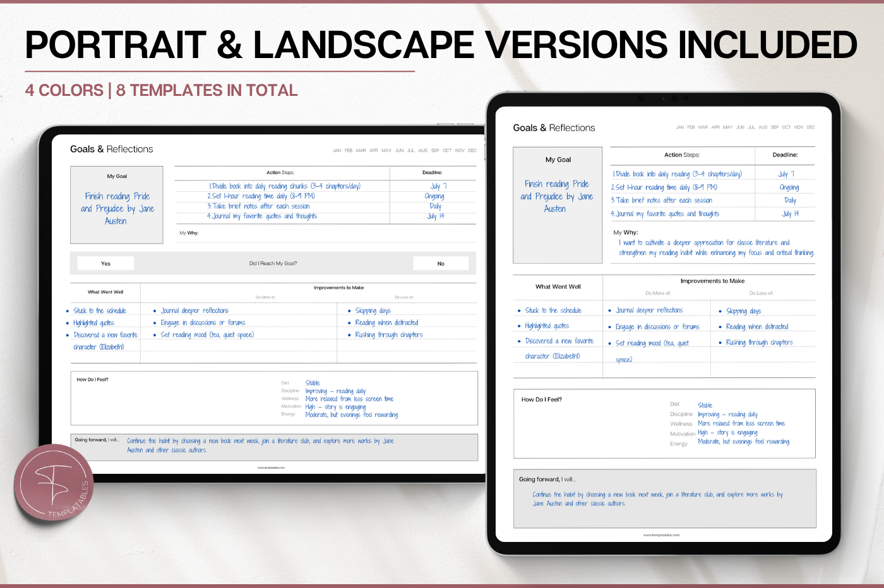Click the Motivation label on the portrait planner
Image resolution: width=884 pixels, height=588 pixels.
(683, 433)
